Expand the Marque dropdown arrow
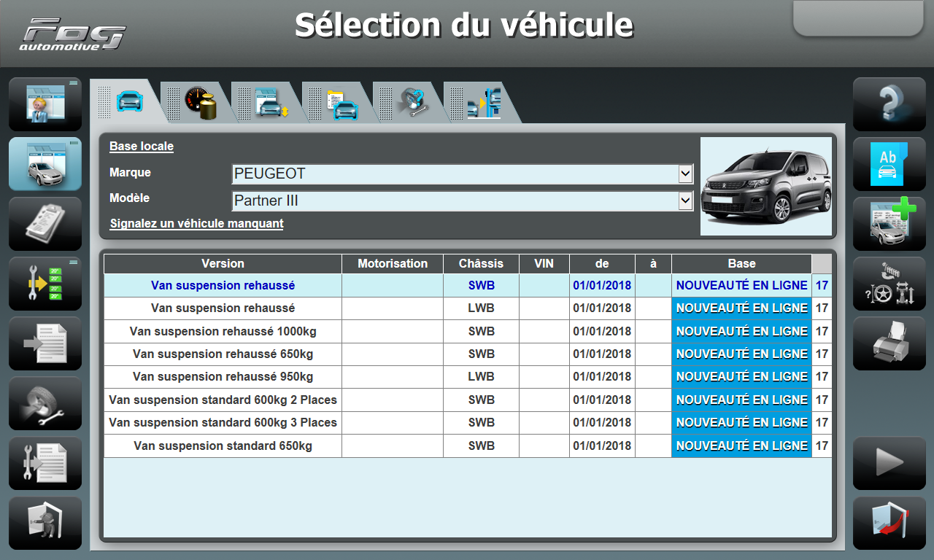 [x=684, y=174]
